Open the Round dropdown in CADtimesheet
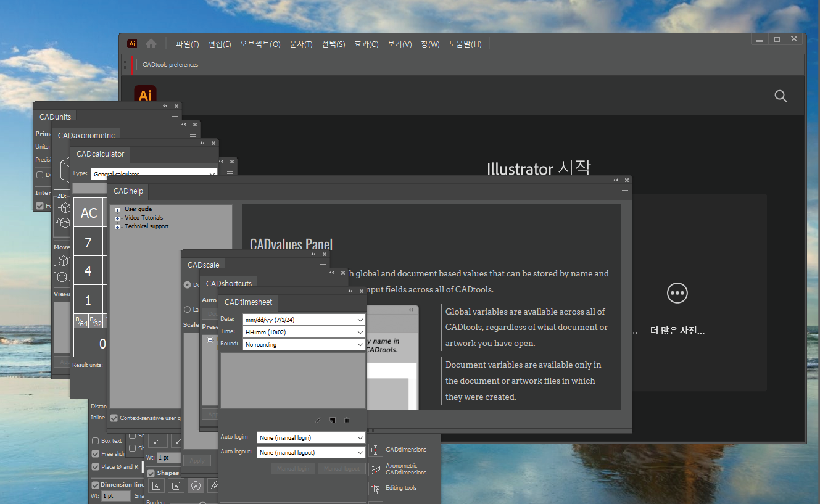This screenshot has height=504, width=820. pos(304,344)
